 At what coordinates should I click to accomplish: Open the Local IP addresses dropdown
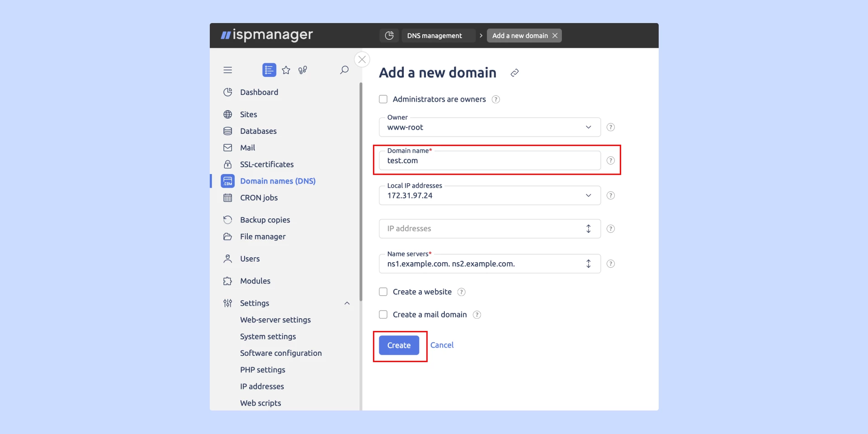[490, 195]
